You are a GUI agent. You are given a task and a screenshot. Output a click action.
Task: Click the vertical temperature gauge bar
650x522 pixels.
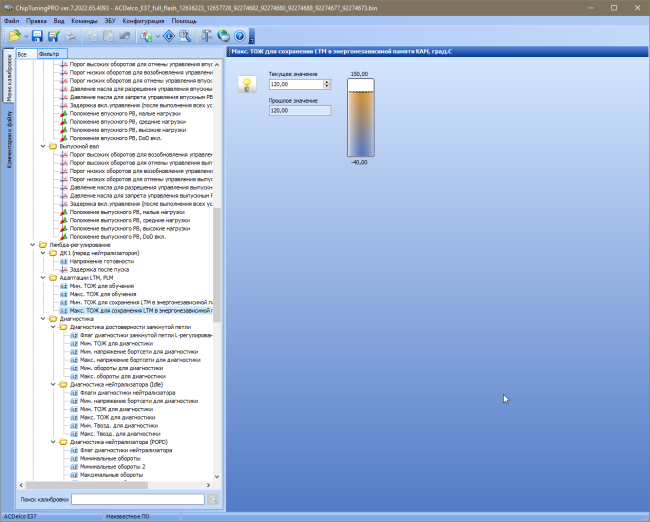[361, 118]
